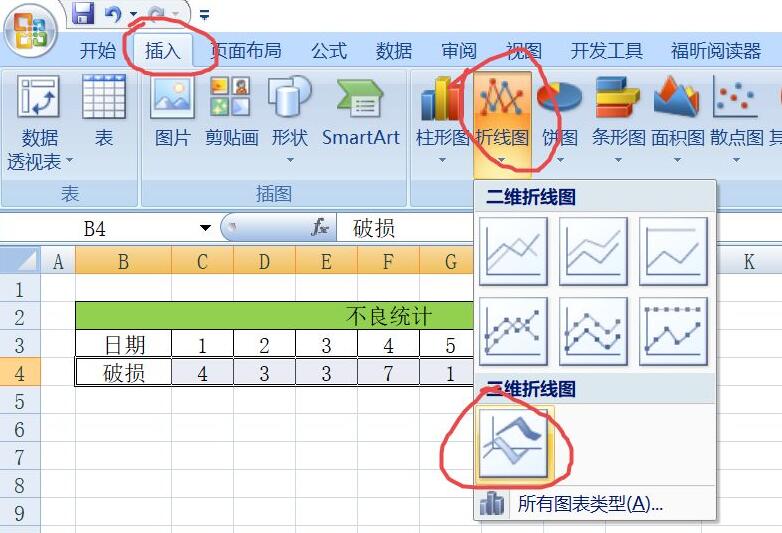
Task: Select column G header
Action: [x=447, y=261]
